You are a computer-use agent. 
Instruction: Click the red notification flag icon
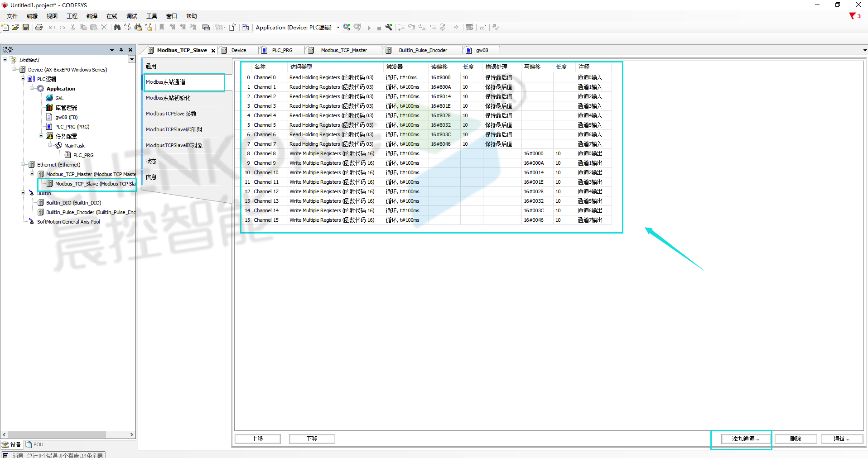click(x=852, y=16)
